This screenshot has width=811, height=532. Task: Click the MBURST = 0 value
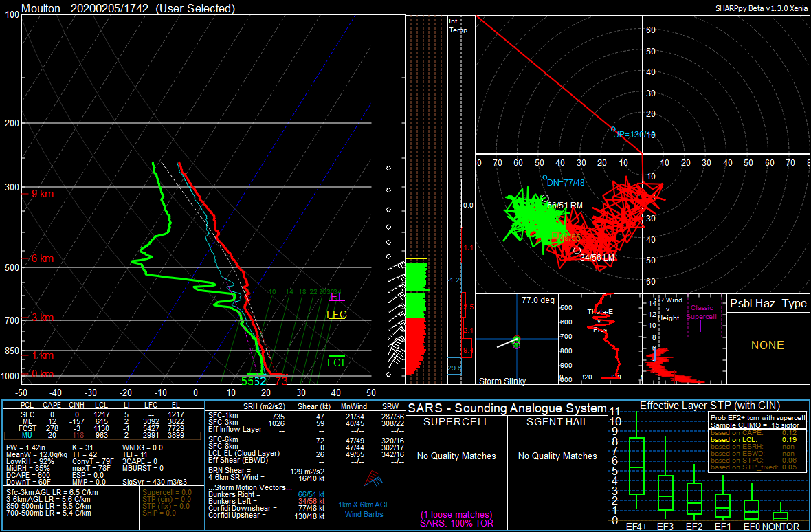(x=143, y=467)
